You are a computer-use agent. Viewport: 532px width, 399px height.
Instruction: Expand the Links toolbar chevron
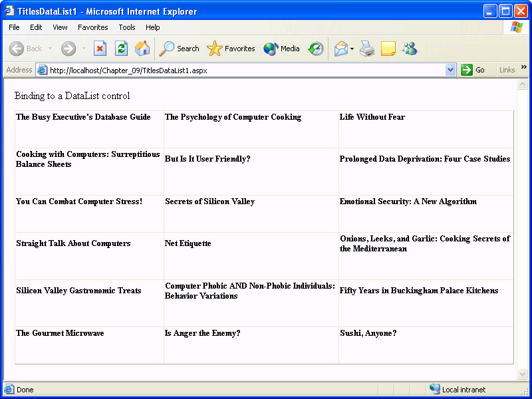pyautogui.click(x=523, y=67)
